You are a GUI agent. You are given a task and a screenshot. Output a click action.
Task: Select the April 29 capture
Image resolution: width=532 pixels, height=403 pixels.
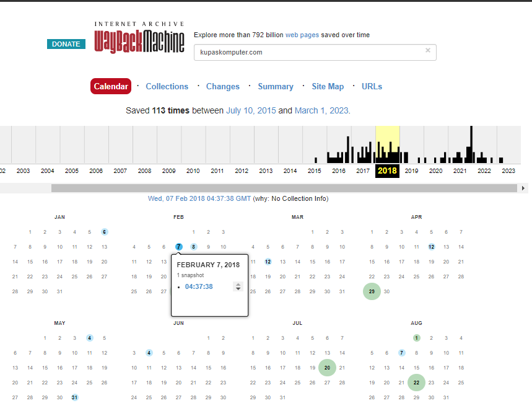(372, 291)
